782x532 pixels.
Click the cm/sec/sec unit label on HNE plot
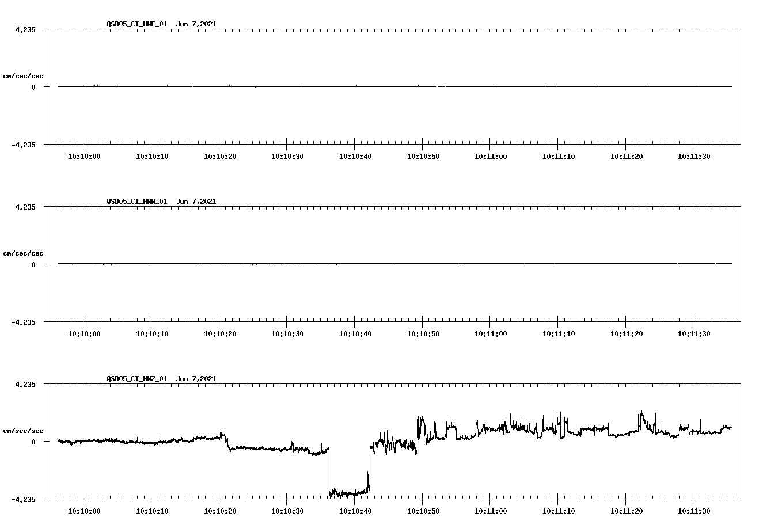pos(23,76)
